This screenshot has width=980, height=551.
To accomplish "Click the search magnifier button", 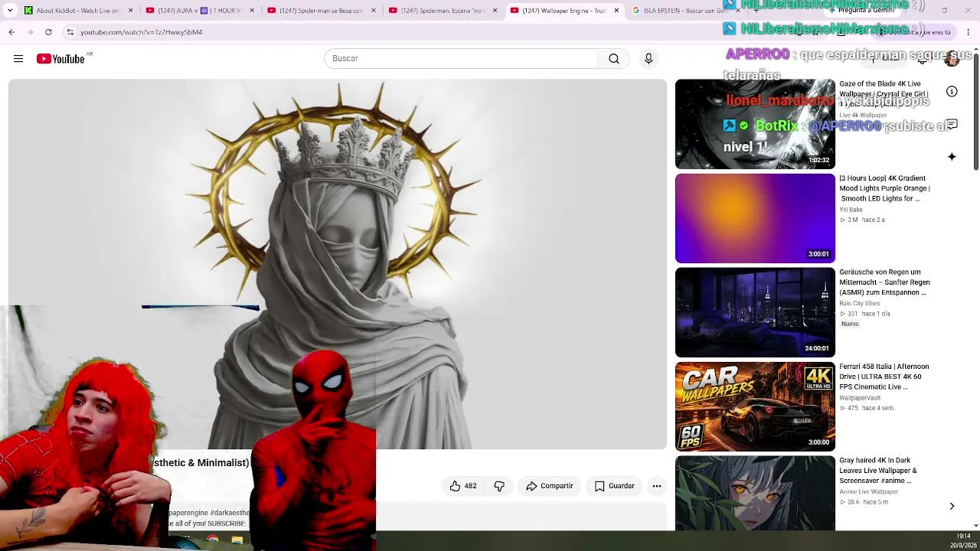I will tap(614, 59).
